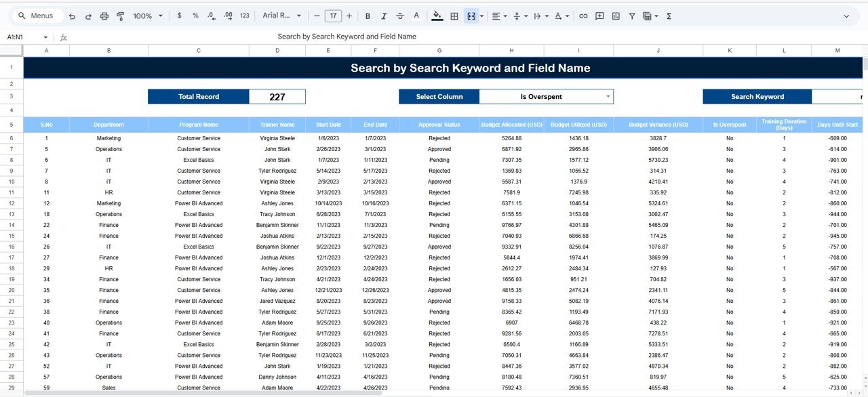The image size is (868, 397).
Task: Click the Search Keyword header cell
Action: click(757, 96)
